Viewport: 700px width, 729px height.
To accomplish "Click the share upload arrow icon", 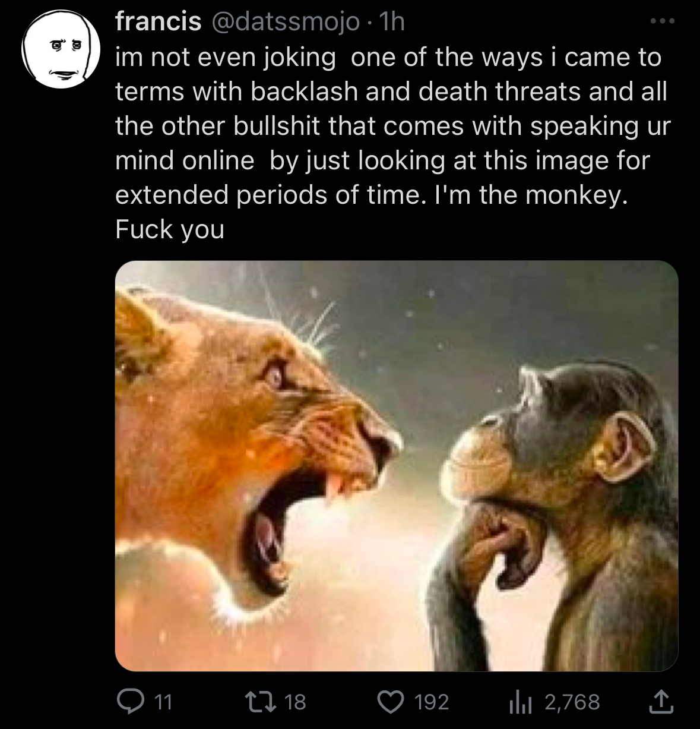I will pos(664,702).
